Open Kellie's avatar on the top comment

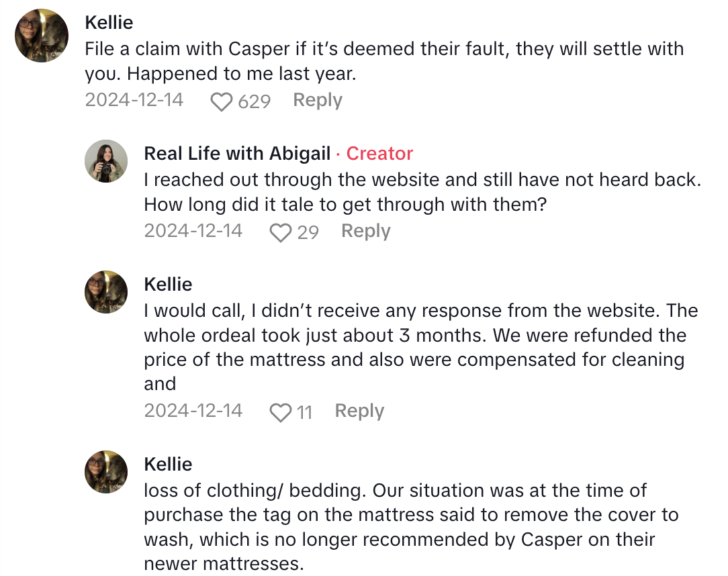(x=42, y=36)
